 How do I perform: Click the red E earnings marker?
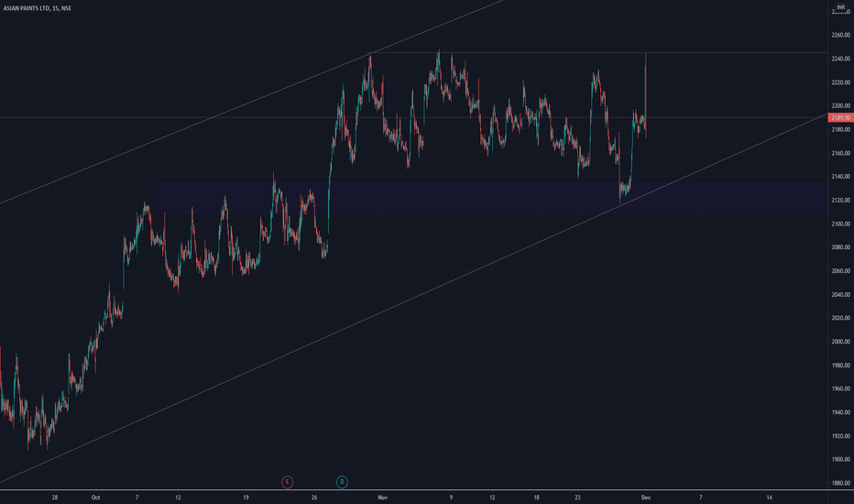(x=287, y=482)
